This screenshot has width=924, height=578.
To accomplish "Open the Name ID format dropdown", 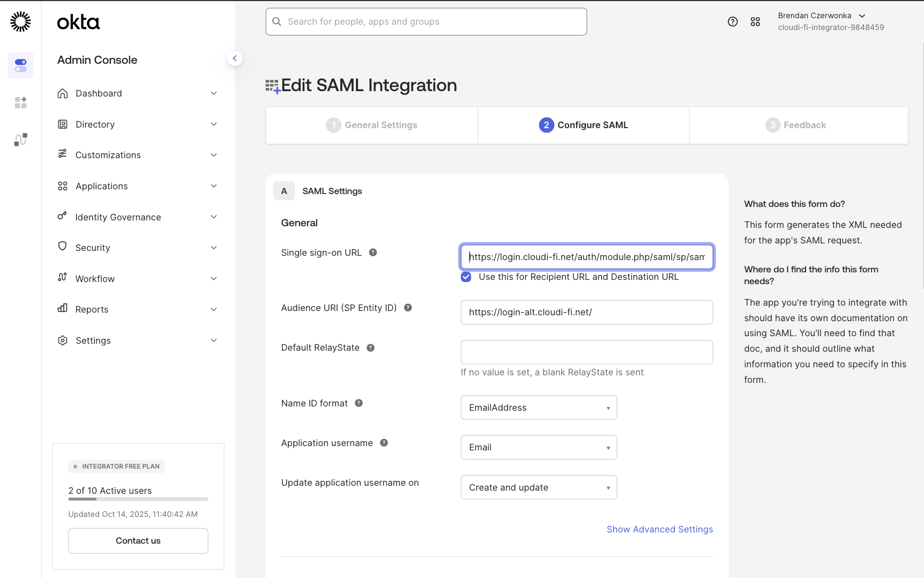I will pos(539,407).
